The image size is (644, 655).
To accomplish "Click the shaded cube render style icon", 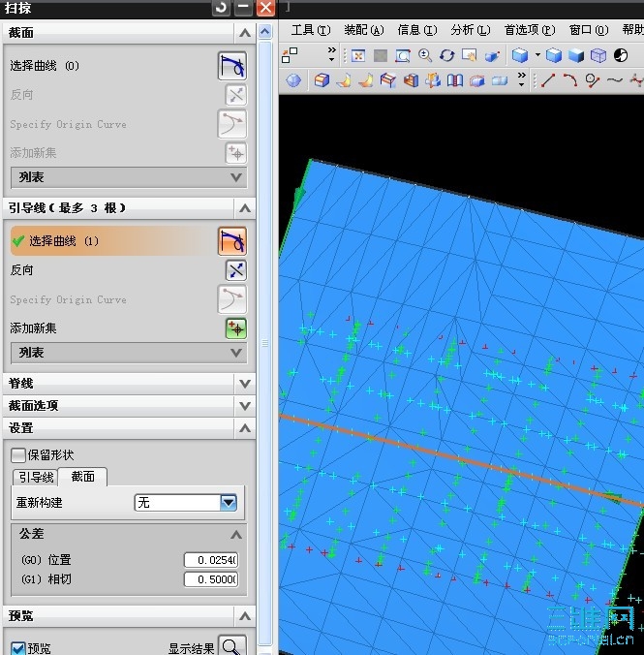I will point(576,55).
